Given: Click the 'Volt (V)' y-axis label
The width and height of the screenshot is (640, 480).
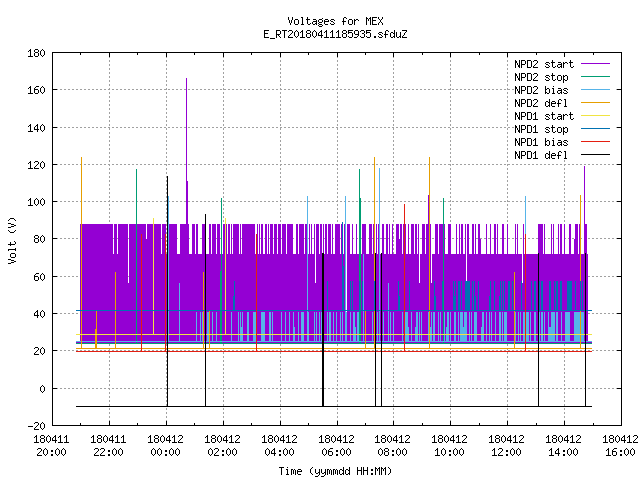Looking at the screenshot, I should point(13,240).
